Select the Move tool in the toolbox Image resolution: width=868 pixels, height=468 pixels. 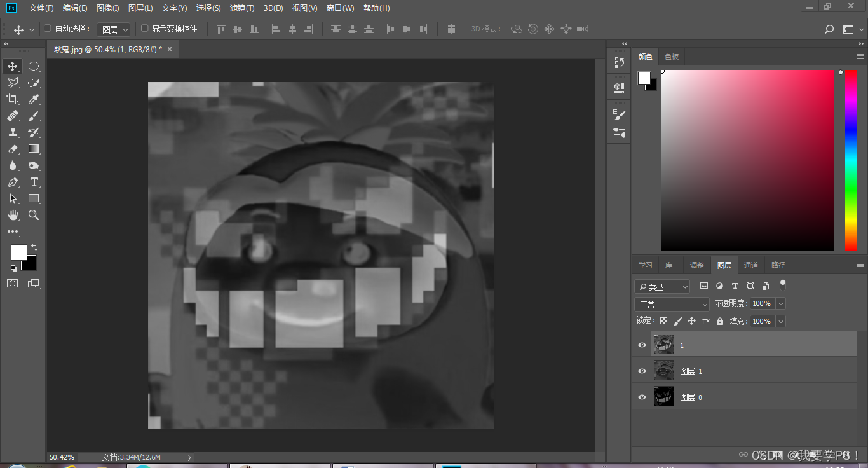pyautogui.click(x=13, y=66)
